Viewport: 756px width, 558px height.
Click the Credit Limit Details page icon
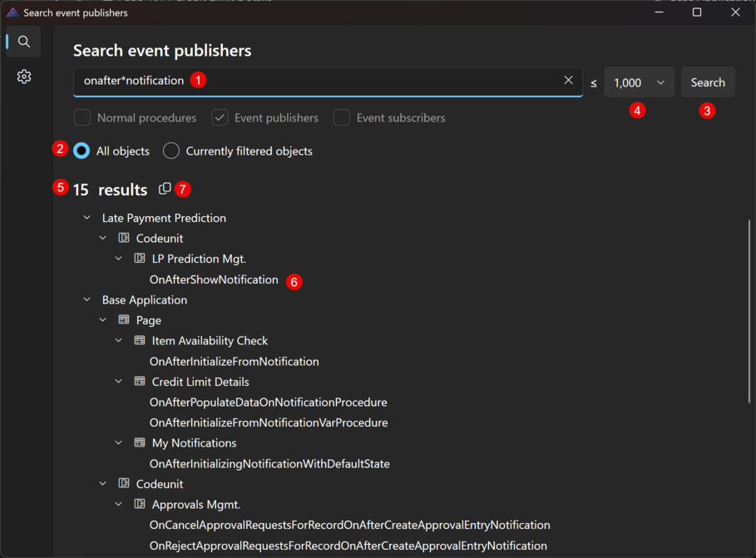[140, 382]
